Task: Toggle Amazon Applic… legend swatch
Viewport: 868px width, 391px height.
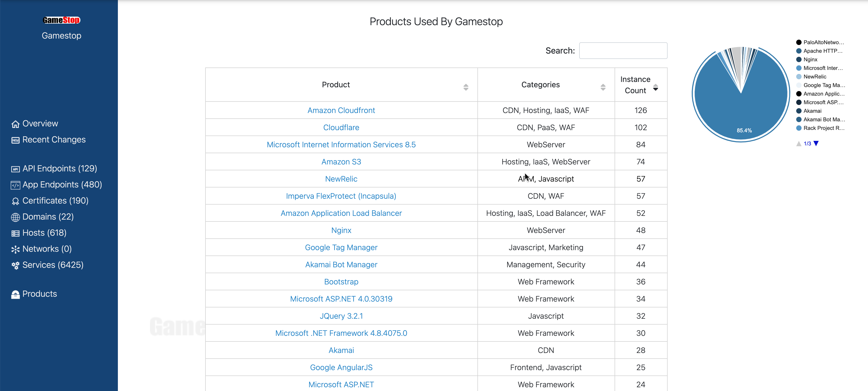Action: click(799, 94)
